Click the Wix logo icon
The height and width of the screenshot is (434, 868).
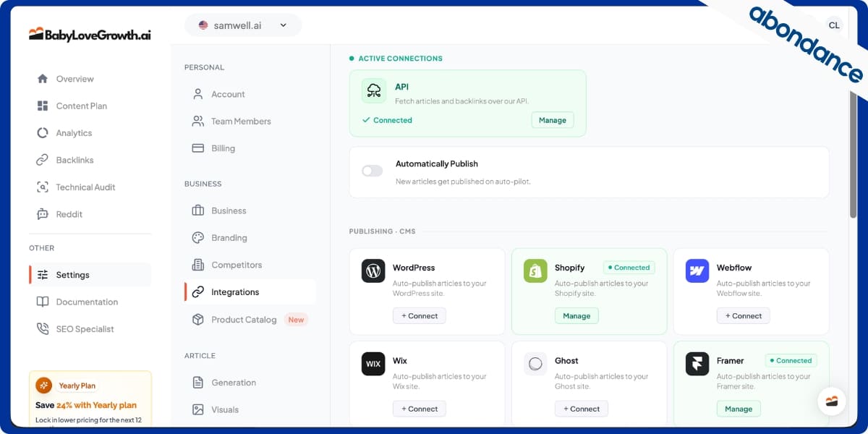click(373, 364)
